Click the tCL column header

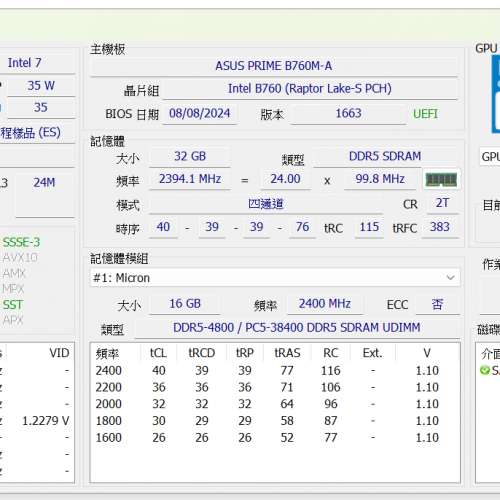158,353
